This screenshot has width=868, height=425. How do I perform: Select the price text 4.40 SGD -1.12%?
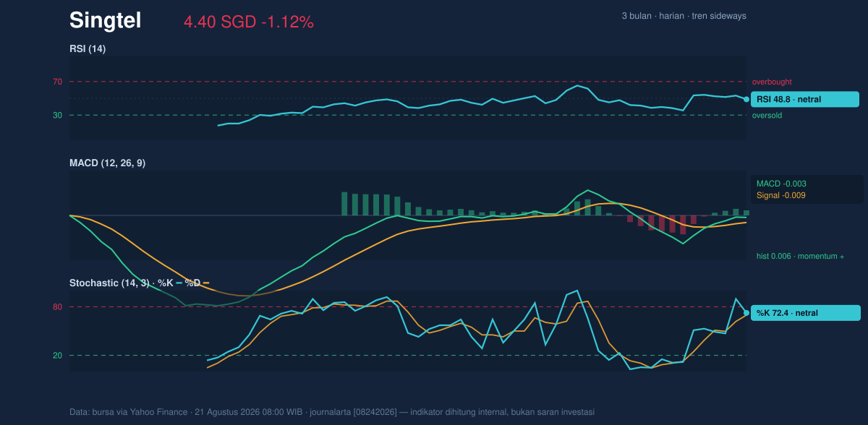(248, 22)
